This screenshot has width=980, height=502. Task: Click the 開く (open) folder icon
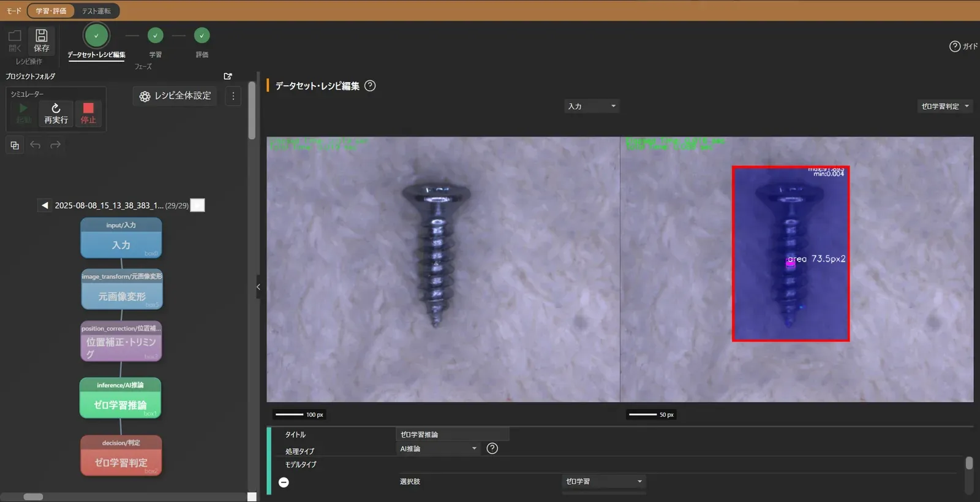[15, 40]
